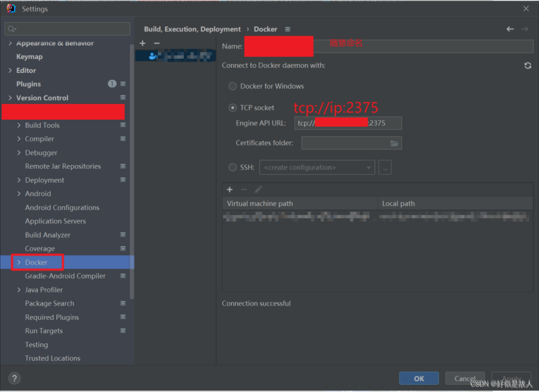Expand the Version Control settings section
This screenshot has height=392, width=539.
click(x=10, y=98)
